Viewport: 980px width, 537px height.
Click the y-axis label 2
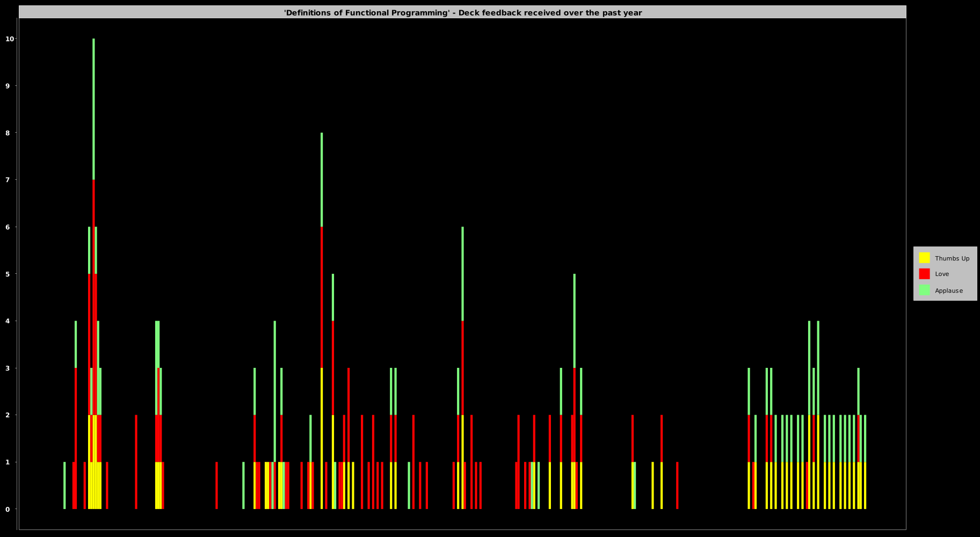(x=8, y=415)
